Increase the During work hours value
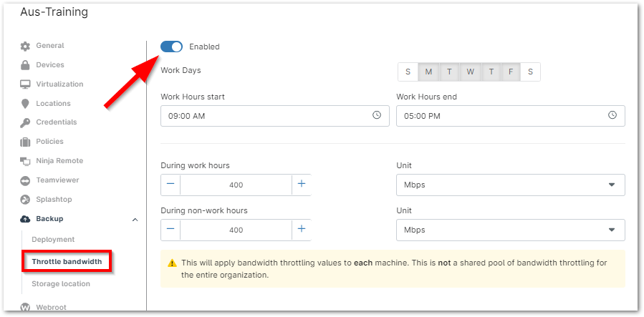 click(x=302, y=185)
